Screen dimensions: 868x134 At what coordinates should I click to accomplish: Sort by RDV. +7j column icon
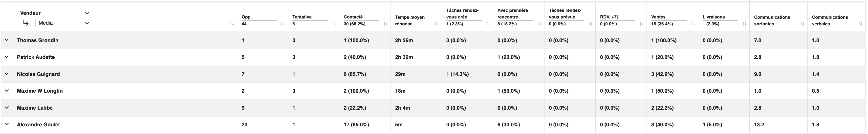click(642, 24)
